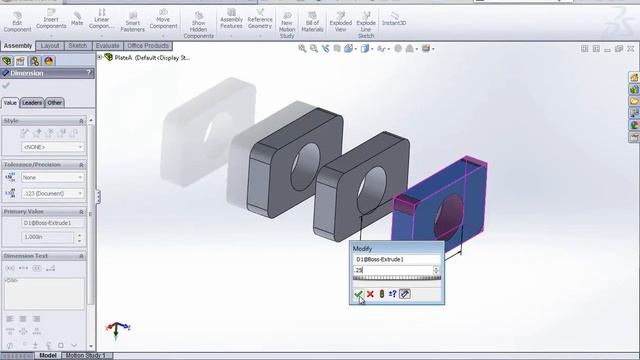The height and width of the screenshot is (360, 640).
Task: Open the Bill of Materials tool
Action: click(312, 22)
